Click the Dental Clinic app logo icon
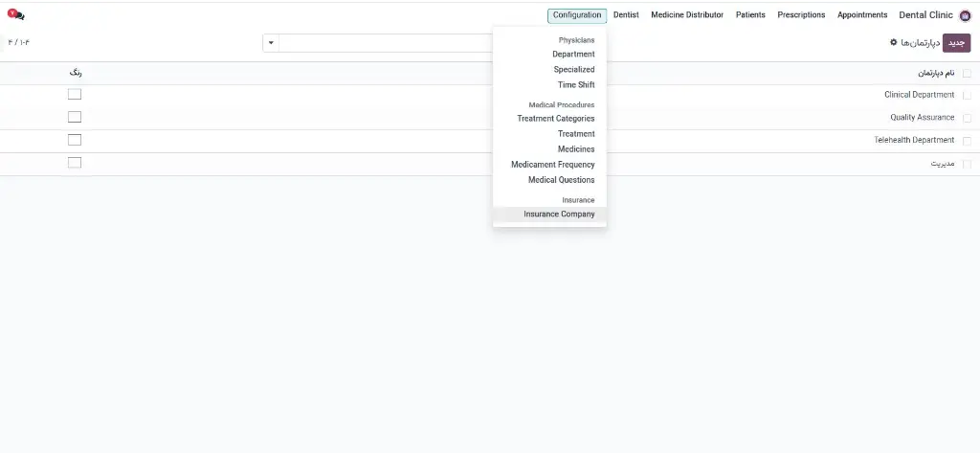 (966, 15)
